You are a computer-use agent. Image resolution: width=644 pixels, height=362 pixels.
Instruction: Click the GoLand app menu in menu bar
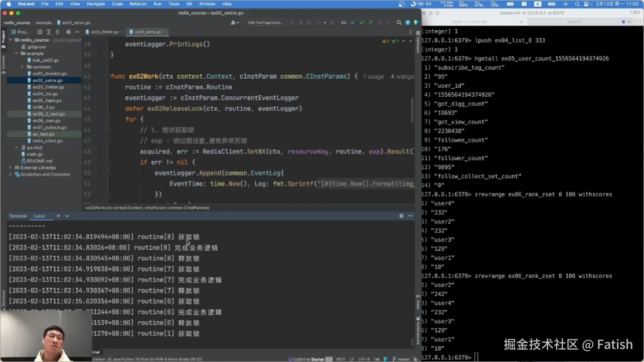click(x=26, y=4)
